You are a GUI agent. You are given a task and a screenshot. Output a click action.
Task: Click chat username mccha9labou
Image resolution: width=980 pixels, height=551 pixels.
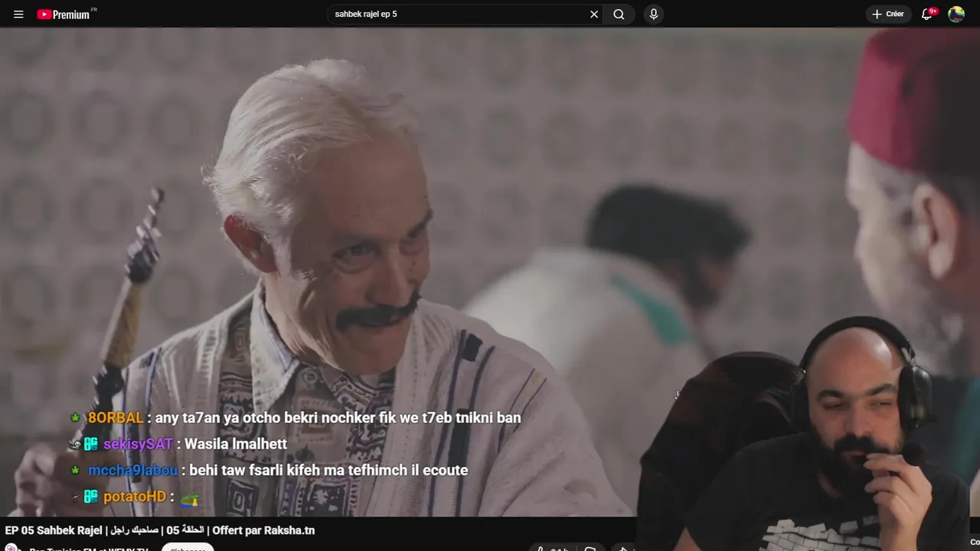(x=132, y=470)
